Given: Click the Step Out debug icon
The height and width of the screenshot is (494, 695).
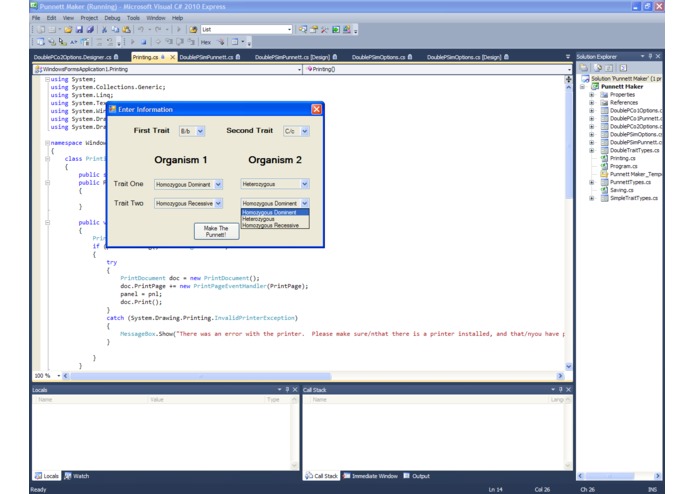Looking at the screenshot, I should (x=191, y=42).
